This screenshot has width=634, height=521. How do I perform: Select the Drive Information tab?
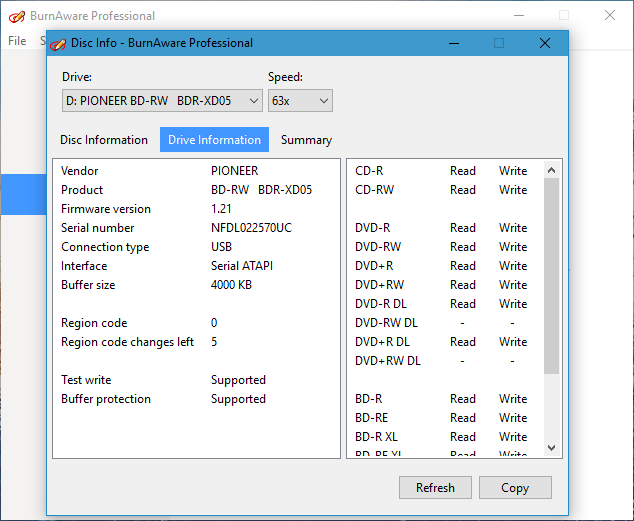[214, 140]
